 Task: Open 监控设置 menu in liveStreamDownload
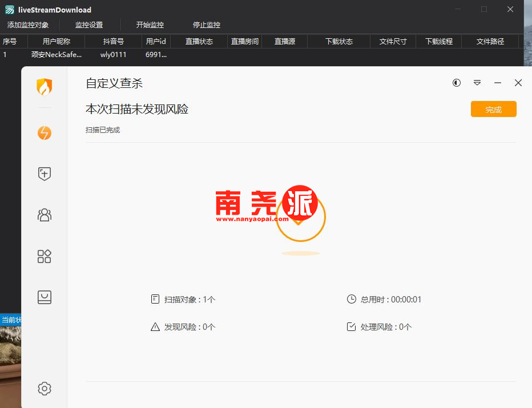89,25
